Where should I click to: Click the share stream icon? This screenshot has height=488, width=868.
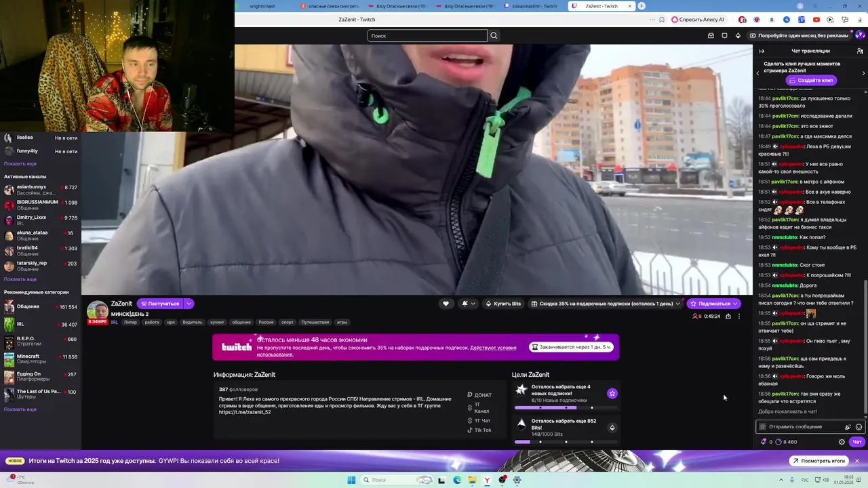728,316
